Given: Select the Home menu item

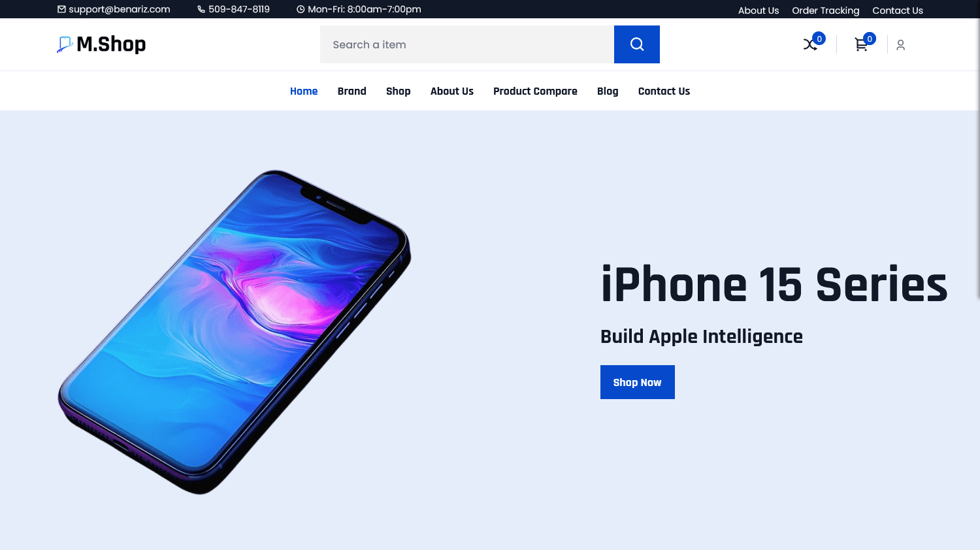Looking at the screenshot, I should (x=304, y=91).
